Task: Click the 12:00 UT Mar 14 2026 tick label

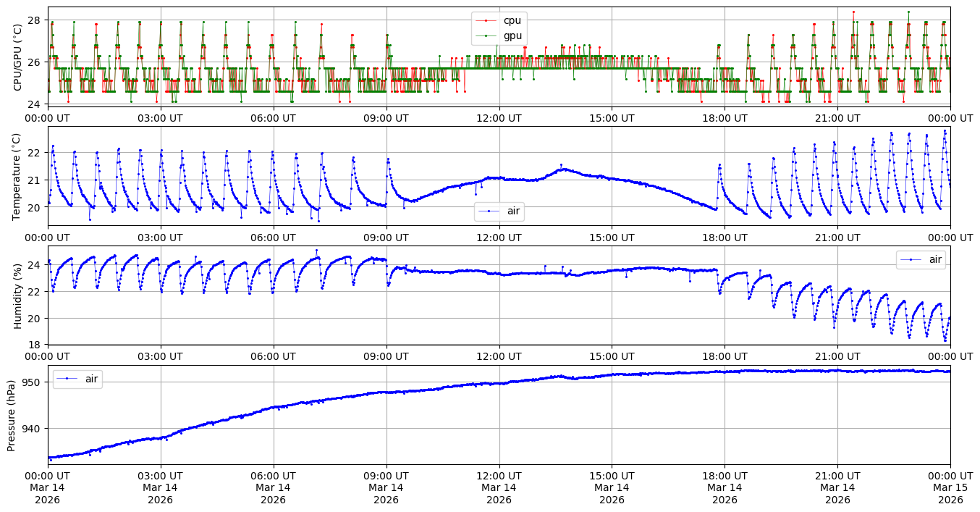Action: (499, 487)
